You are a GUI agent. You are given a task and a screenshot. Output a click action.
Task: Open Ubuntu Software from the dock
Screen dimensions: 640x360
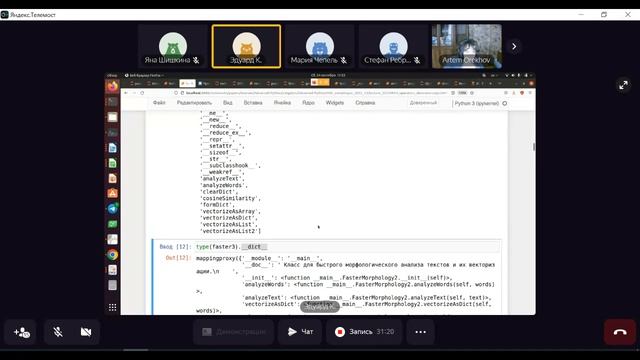click(112, 193)
